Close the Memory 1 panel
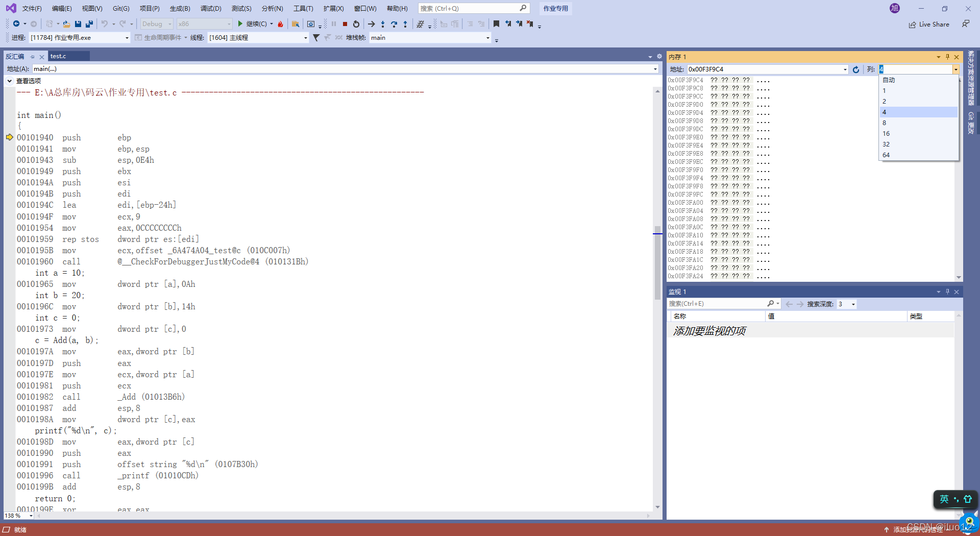The image size is (980, 536). coord(957,57)
